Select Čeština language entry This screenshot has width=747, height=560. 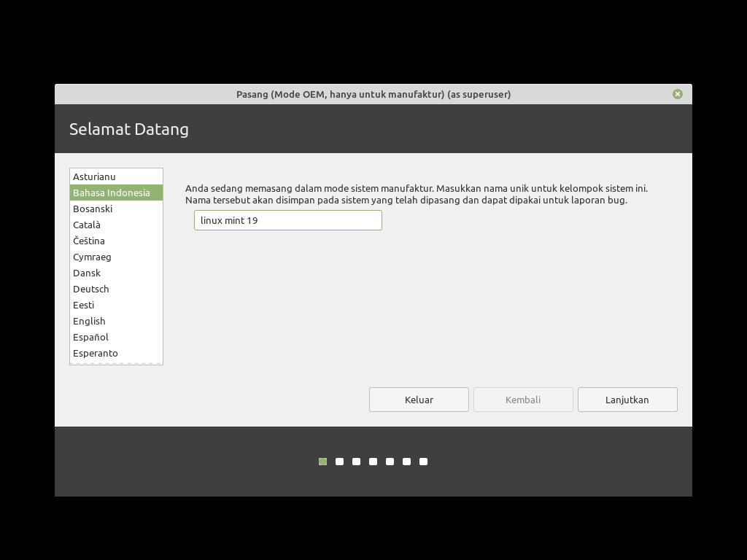(x=116, y=241)
